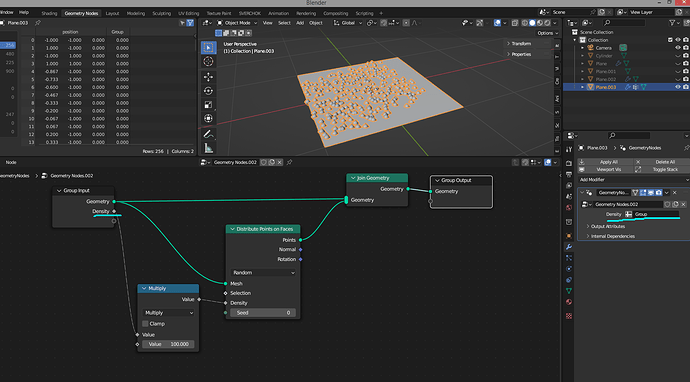Hide Plane.003 in the viewport

point(678,87)
